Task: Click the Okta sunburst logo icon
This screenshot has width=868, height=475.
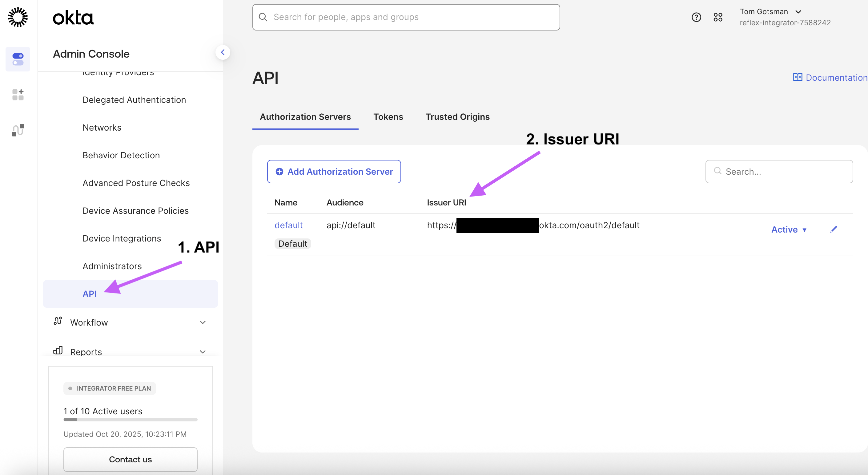Action: tap(18, 17)
